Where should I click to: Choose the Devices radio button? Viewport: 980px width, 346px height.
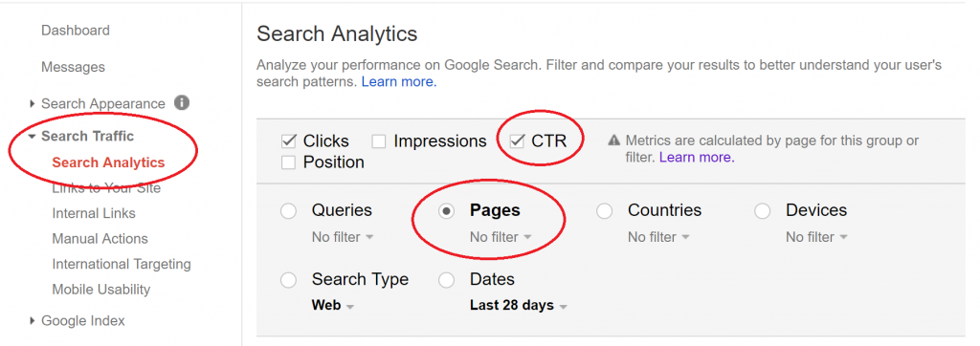coord(763,211)
